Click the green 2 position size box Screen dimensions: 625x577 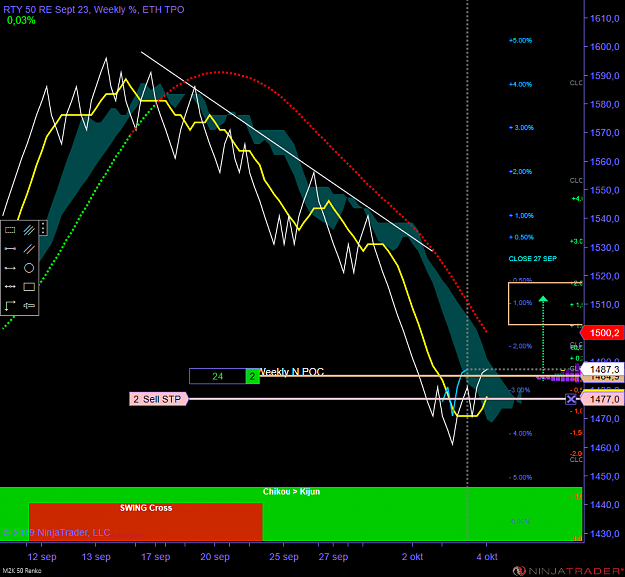252,376
